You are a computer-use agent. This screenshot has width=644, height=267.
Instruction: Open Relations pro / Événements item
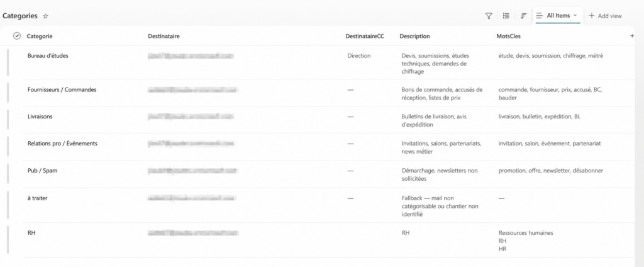62,144
